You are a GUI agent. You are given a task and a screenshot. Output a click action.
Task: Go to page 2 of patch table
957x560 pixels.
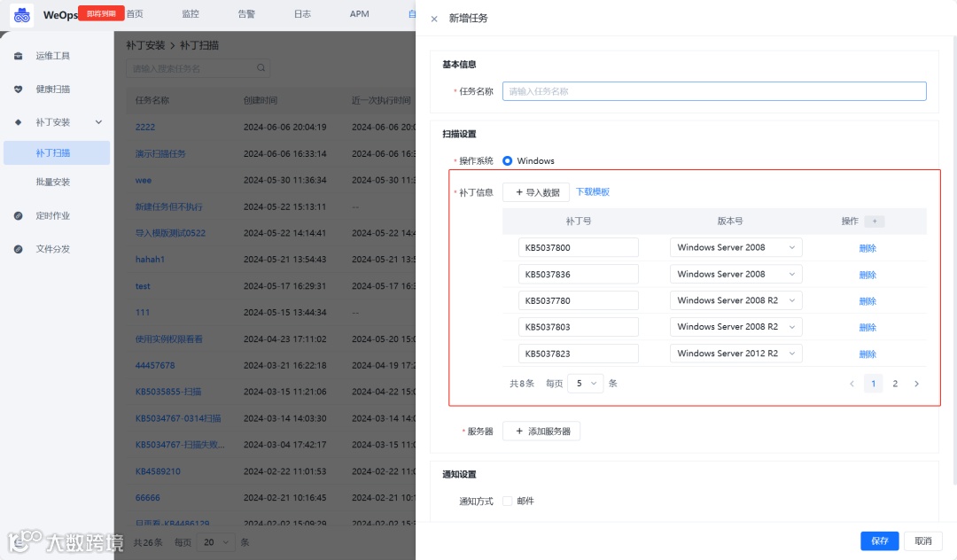click(x=895, y=384)
